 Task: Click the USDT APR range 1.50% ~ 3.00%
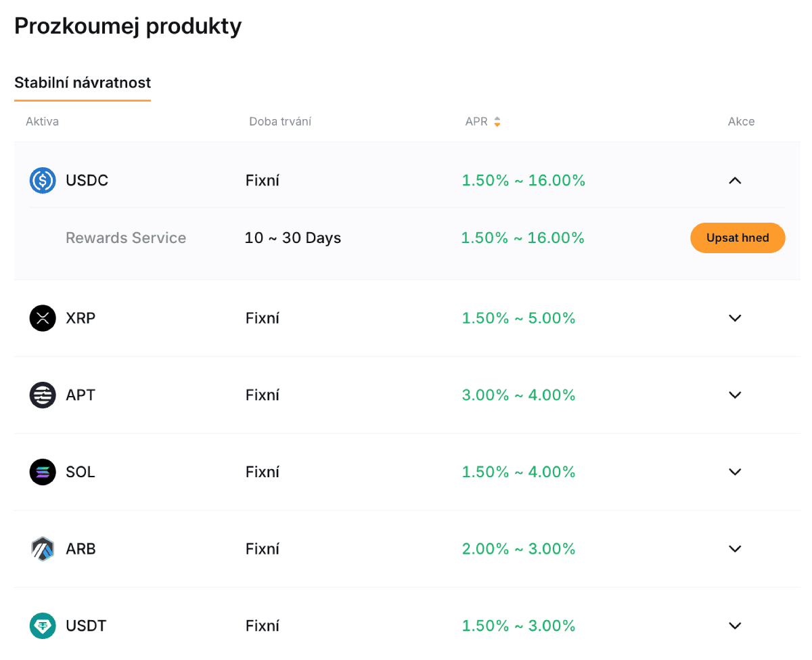click(x=518, y=625)
